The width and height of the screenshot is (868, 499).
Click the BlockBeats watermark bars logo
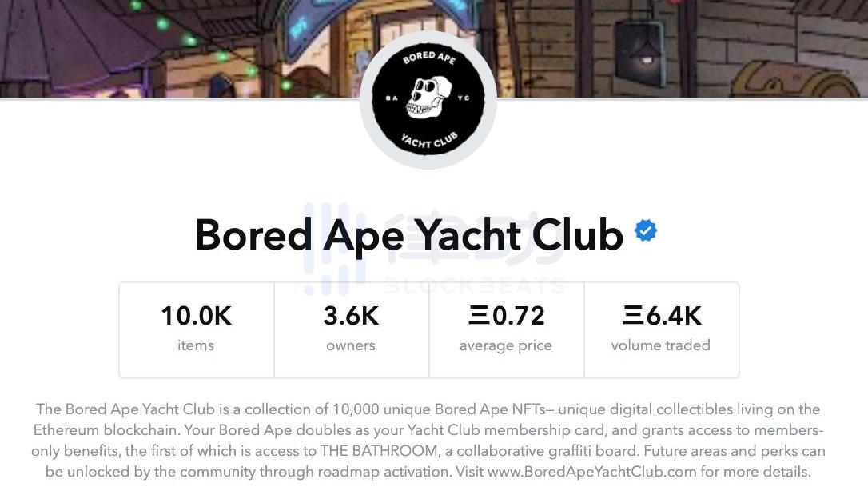(x=334, y=248)
